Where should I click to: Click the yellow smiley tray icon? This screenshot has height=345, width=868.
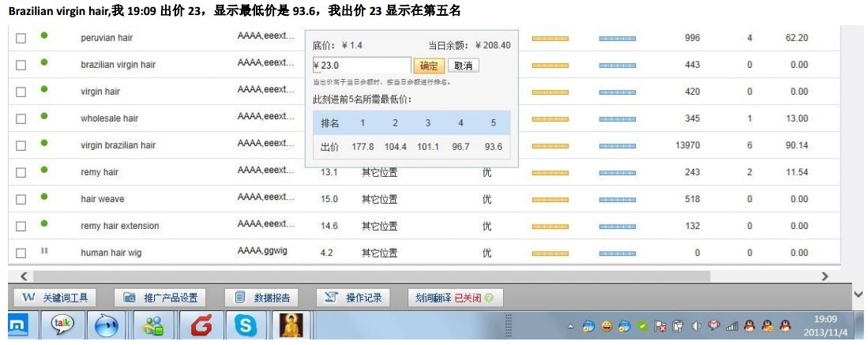click(x=607, y=327)
